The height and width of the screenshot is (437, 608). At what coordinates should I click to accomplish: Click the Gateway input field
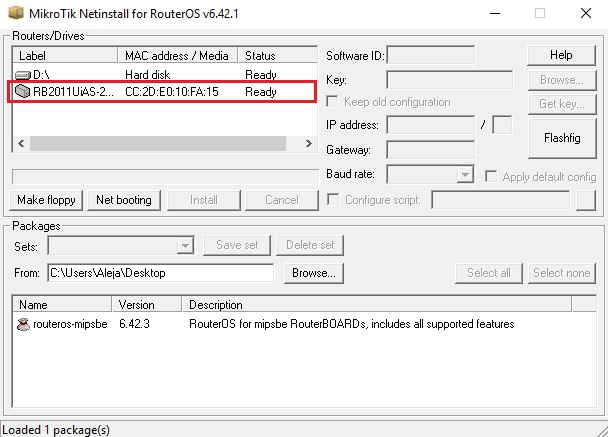[x=430, y=150]
